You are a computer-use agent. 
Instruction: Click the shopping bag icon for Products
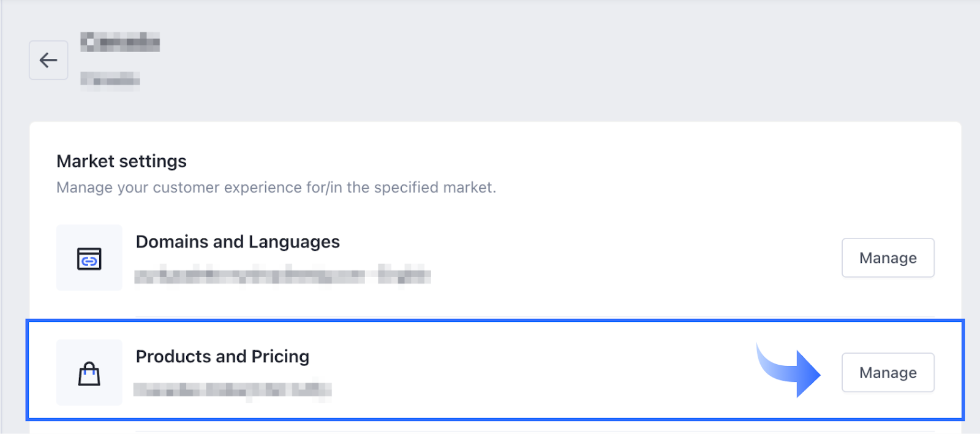(89, 373)
